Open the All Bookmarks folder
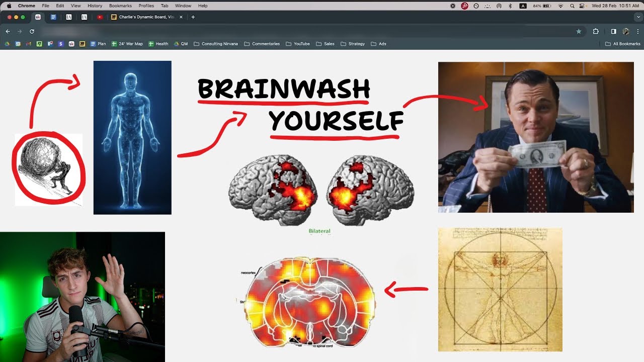The width and height of the screenshot is (644, 362). pos(623,44)
